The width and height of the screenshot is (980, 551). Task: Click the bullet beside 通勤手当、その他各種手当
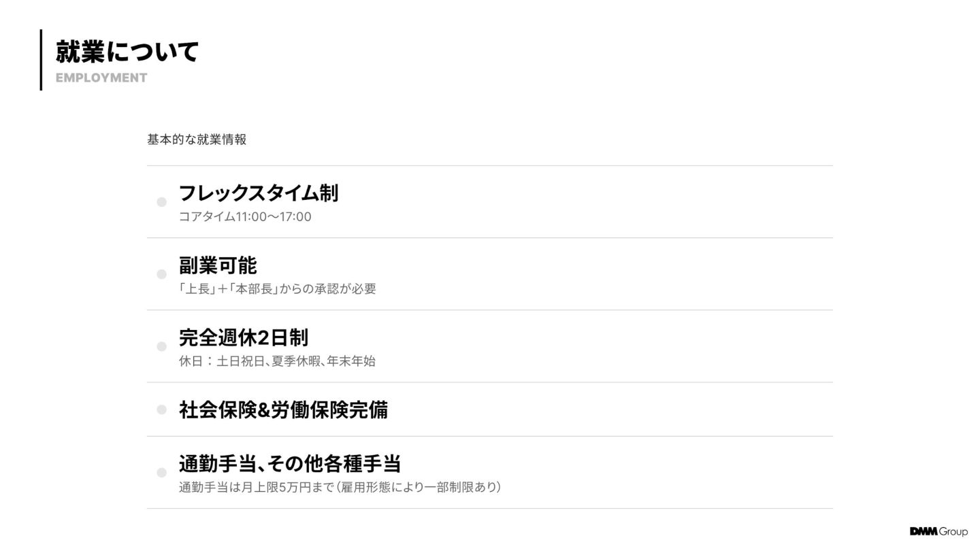[162, 473]
